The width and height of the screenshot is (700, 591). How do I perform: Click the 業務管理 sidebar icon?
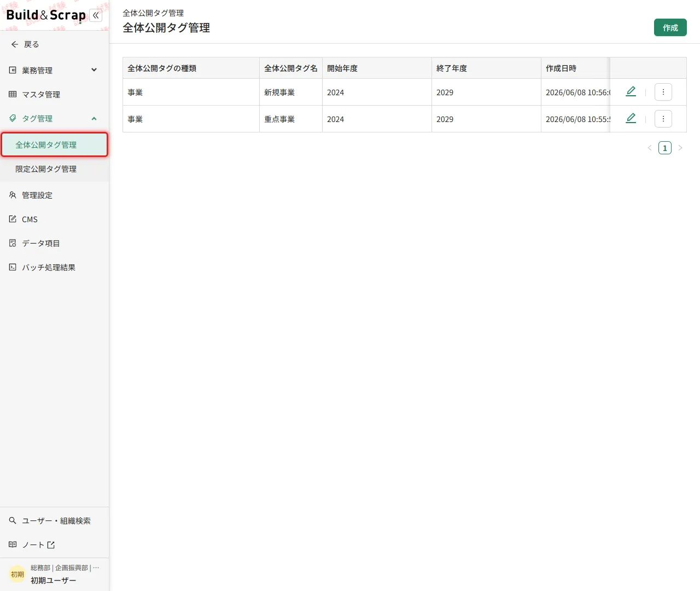(x=13, y=70)
